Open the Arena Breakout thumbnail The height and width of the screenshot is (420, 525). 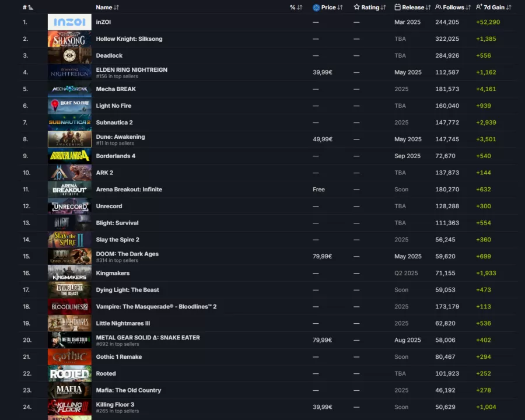(69, 190)
